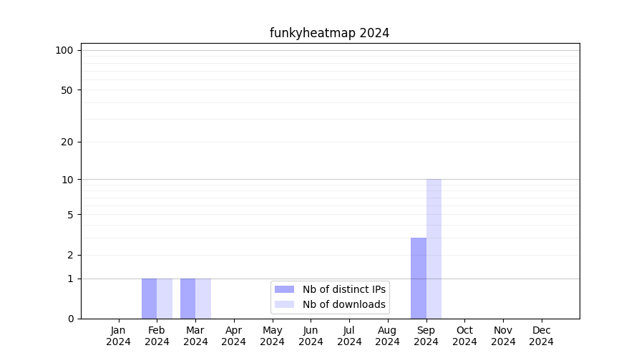The height and width of the screenshot is (358, 644).
Task: Select the 'Nb of distinct IPs' legend label
Action: tap(343, 289)
